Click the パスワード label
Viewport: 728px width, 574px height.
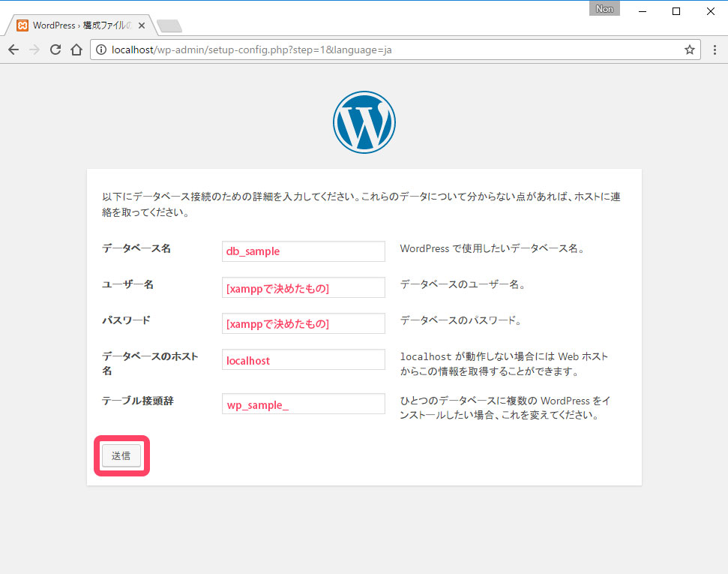click(x=126, y=320)
